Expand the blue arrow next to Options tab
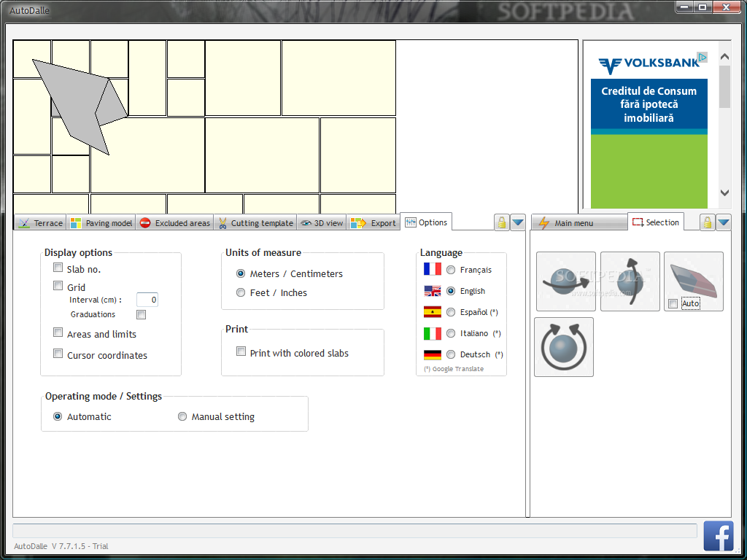This screenshot has height=560, width=747. click(518, 222)
